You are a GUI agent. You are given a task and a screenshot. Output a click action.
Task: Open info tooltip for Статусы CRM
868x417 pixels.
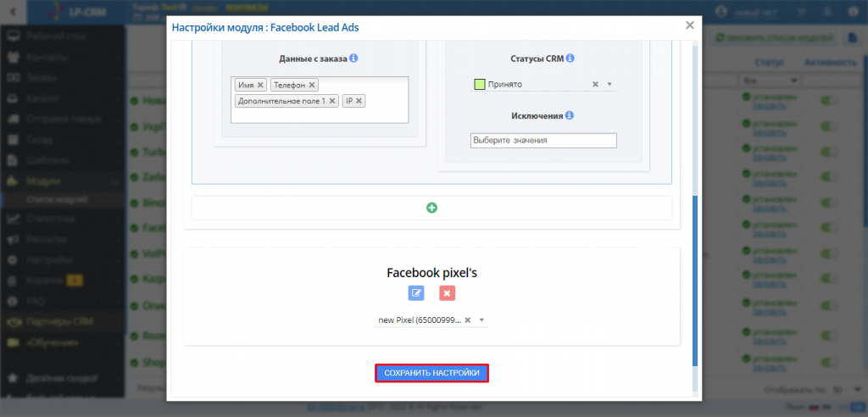570,58
